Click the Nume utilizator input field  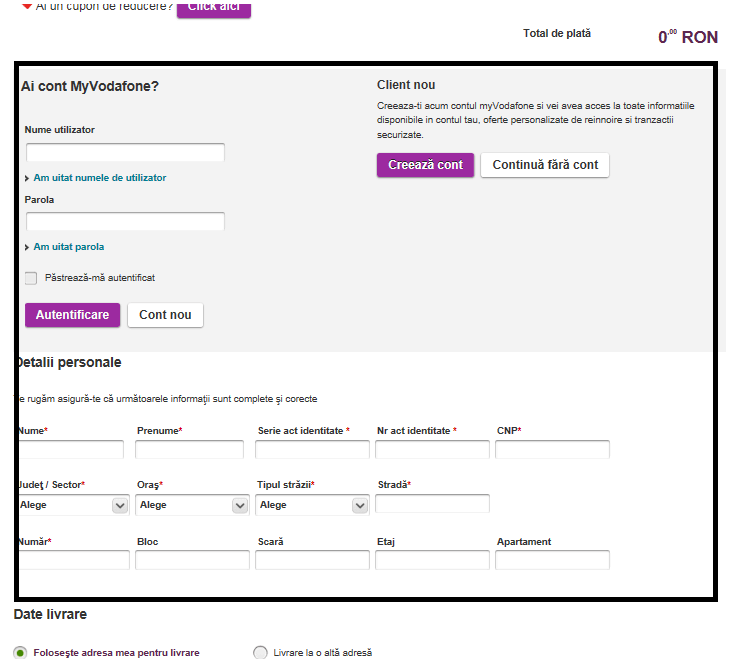[125, 153]
